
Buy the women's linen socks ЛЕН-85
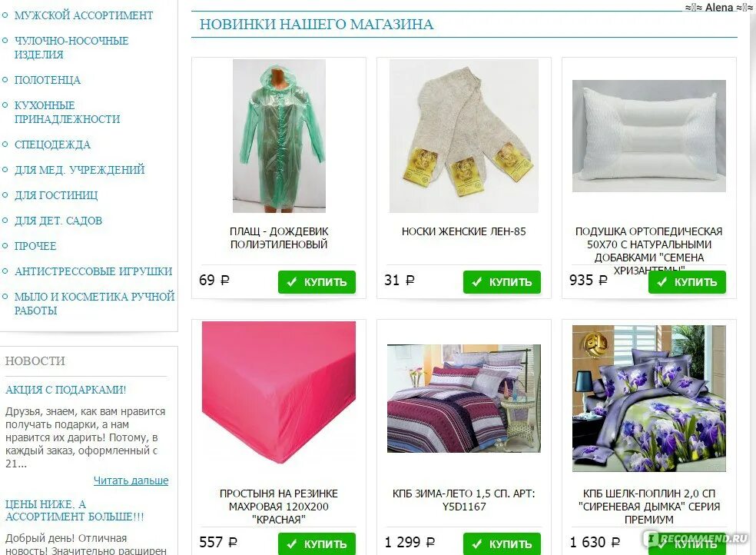click(x=502, y=282)
